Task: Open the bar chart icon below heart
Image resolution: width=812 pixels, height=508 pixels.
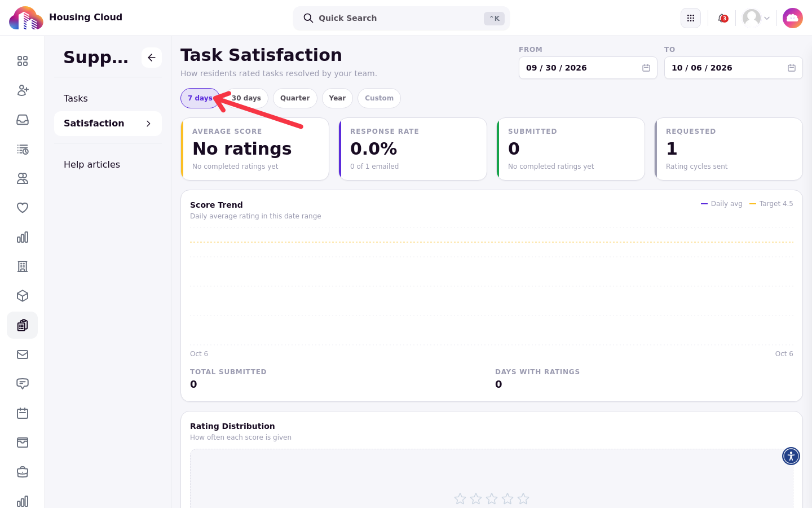Action: tap(23, 237)
